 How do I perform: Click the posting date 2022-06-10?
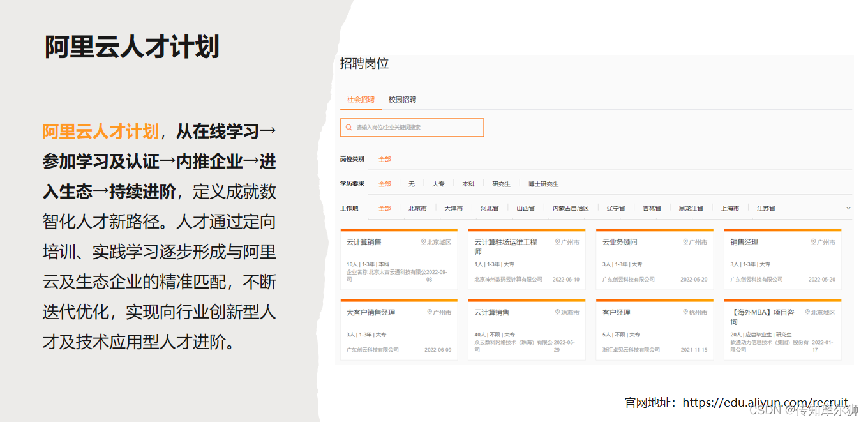[x=566, y=280]
